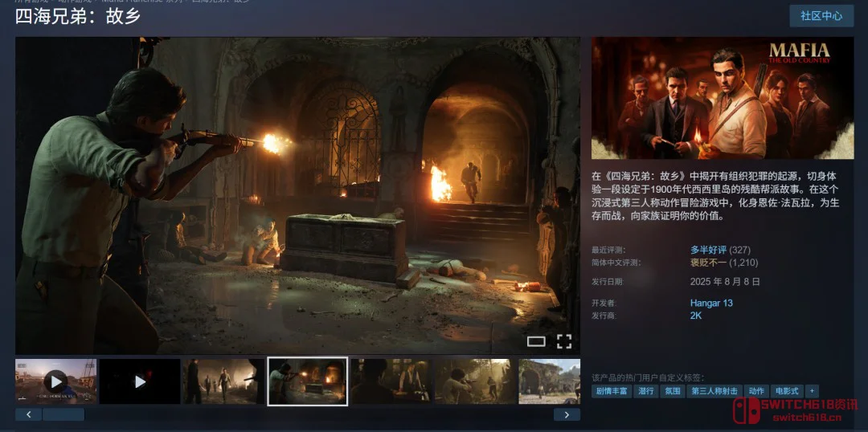This screenshot has height=432, width=868.
Task: Open developer Hangar 13 link
Action: (711, 303)
